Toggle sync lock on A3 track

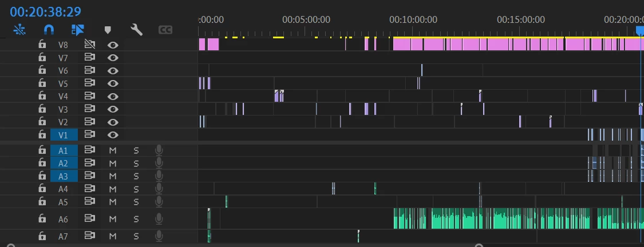click(x=89, y=176)
